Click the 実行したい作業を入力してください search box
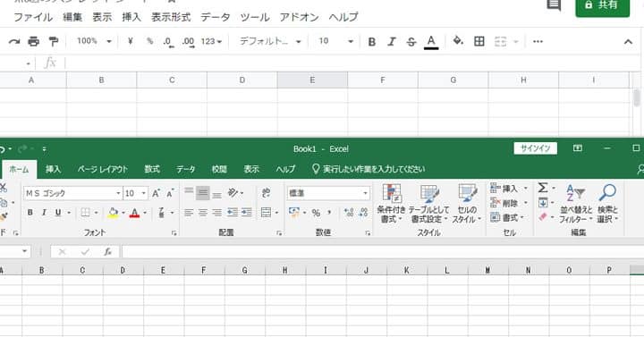Viewport: 644px width, 337px height. [x=369, y=169]
